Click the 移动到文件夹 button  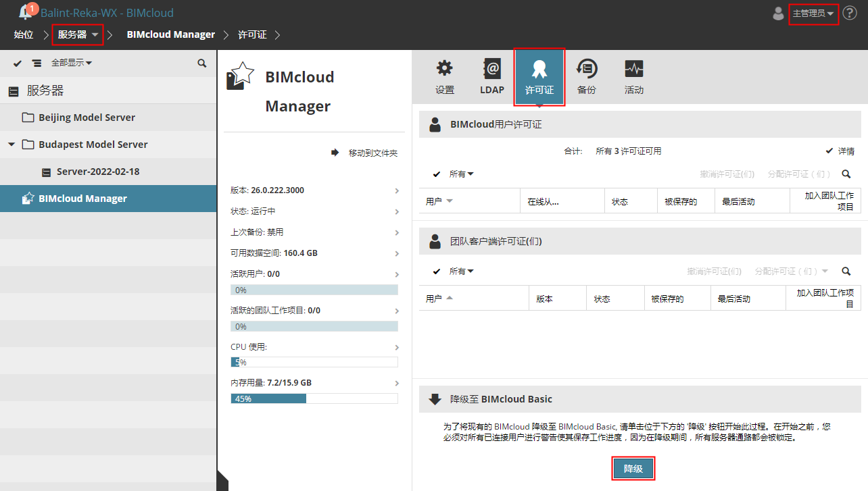tap(364, 153)
